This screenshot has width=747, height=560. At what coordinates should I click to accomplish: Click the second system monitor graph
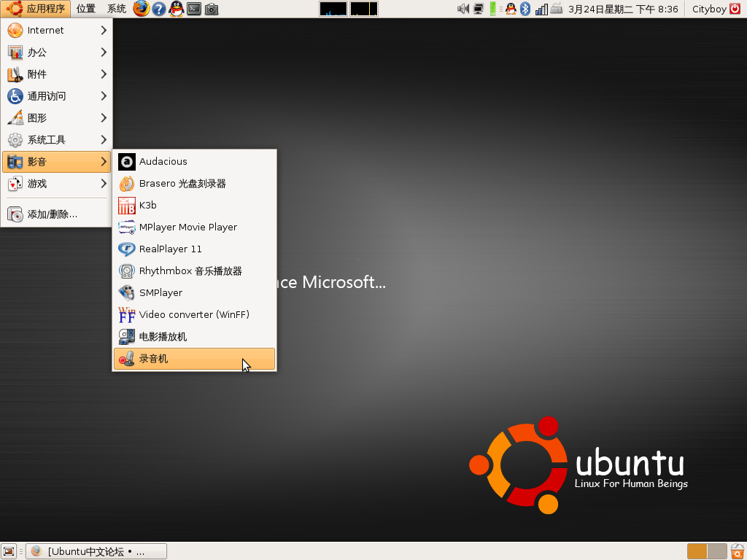pos(364,9)
